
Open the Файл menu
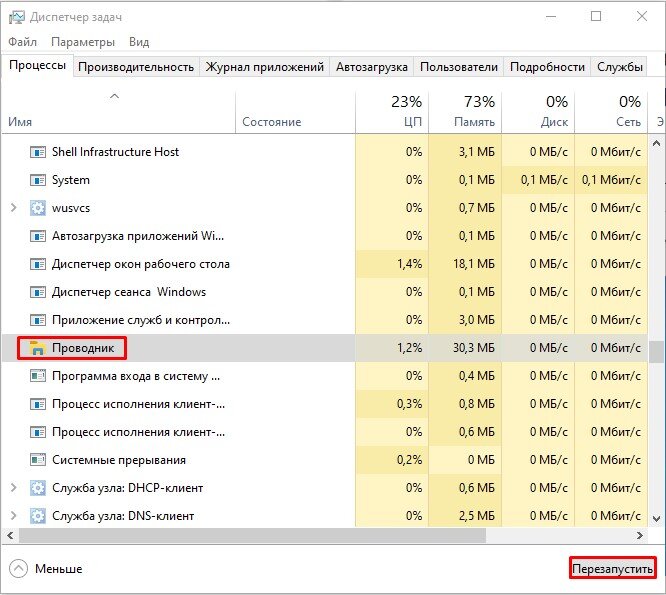tap(23, 42)
